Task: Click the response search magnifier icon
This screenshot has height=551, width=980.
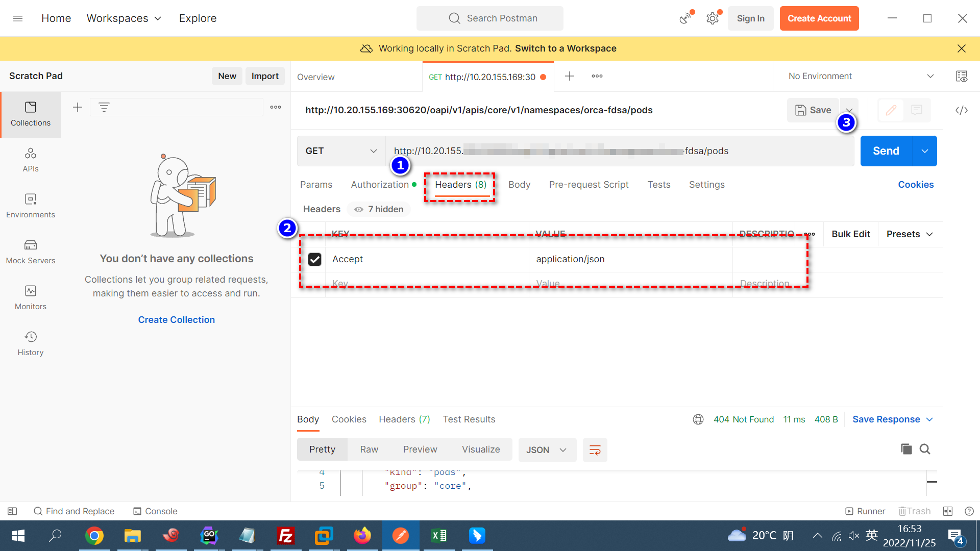Action: (925, 449)
